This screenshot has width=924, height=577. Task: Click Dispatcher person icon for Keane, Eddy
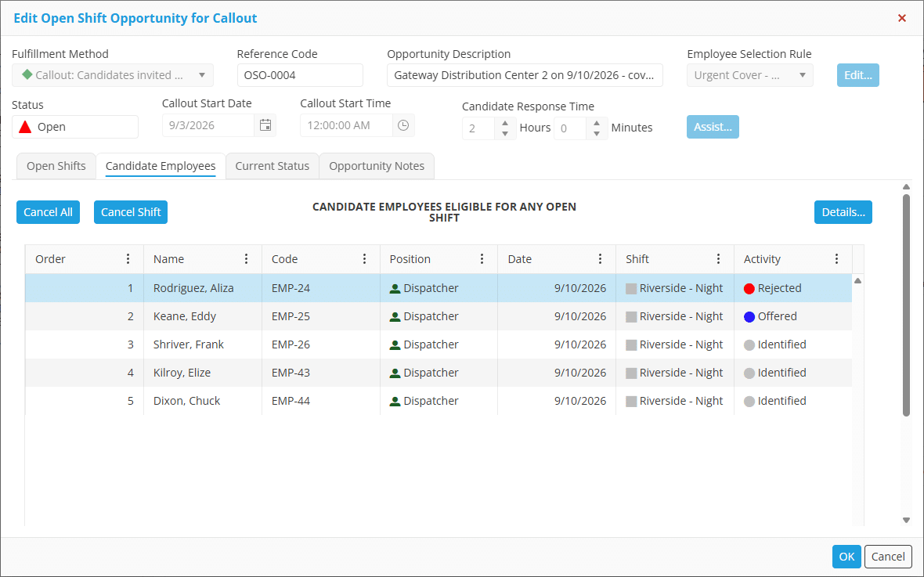(x=395, y=316)
